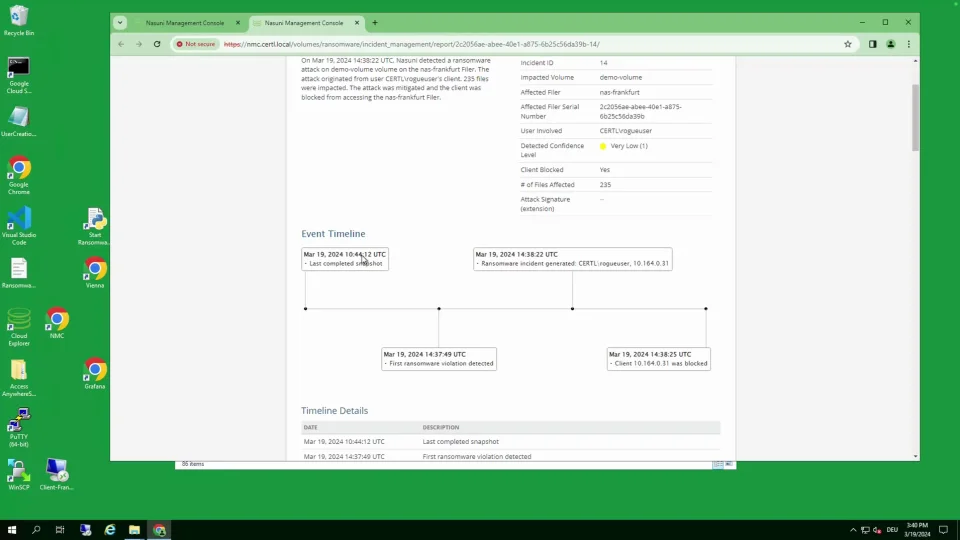Switch to the first Nasuni Management Console tab
Image resolution: width=960 pixels, height=540 pixels.
click(x=185, y=23)
